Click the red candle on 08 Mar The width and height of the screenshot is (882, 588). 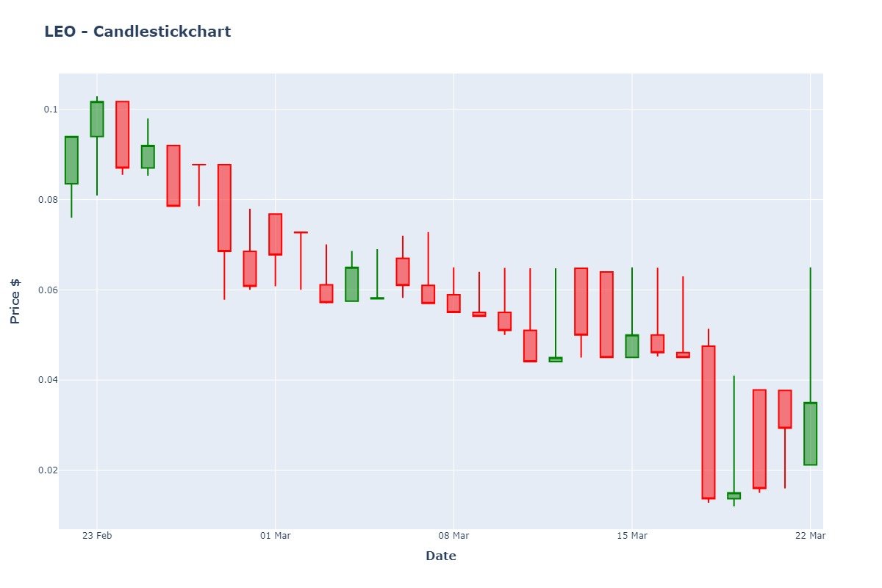(x=453, y=303)
